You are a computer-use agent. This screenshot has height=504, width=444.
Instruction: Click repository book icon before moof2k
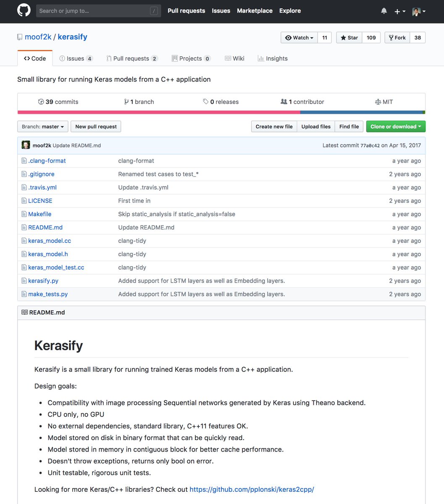point(20,37)
